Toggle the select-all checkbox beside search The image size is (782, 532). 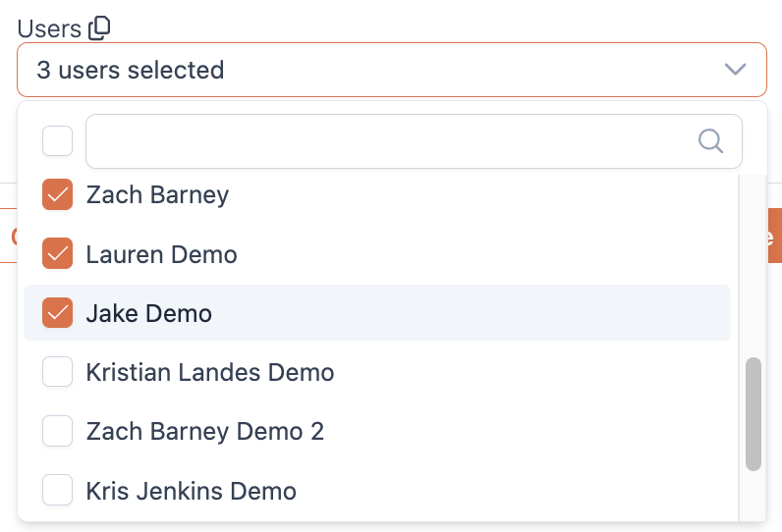tap(58, 141)
